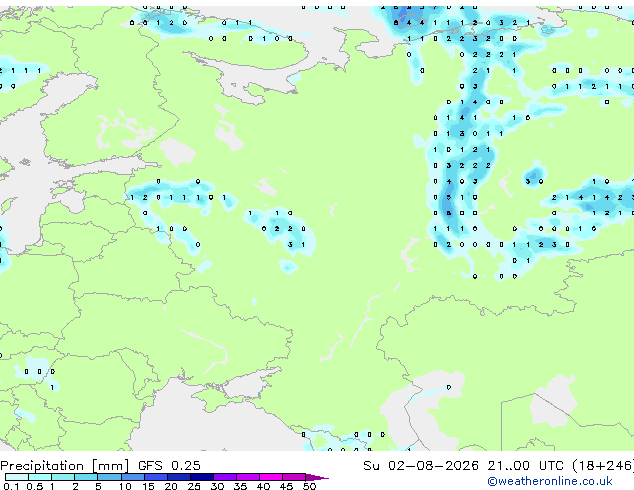Click the '21..00 UTC' time text
The height and width of the screenshot is (490, 634).
click(526, 466)
